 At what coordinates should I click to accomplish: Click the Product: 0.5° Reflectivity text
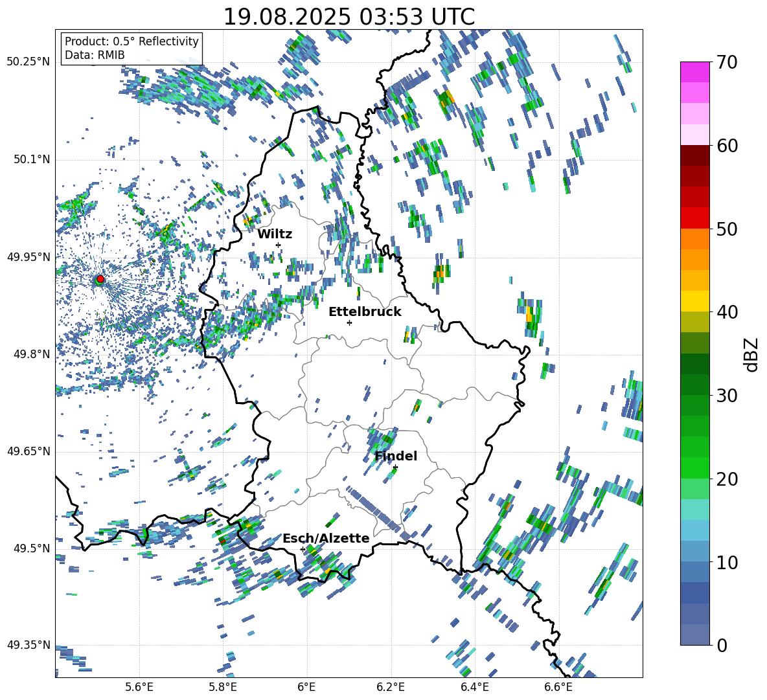pyautogui.click(x=132, y=41)
